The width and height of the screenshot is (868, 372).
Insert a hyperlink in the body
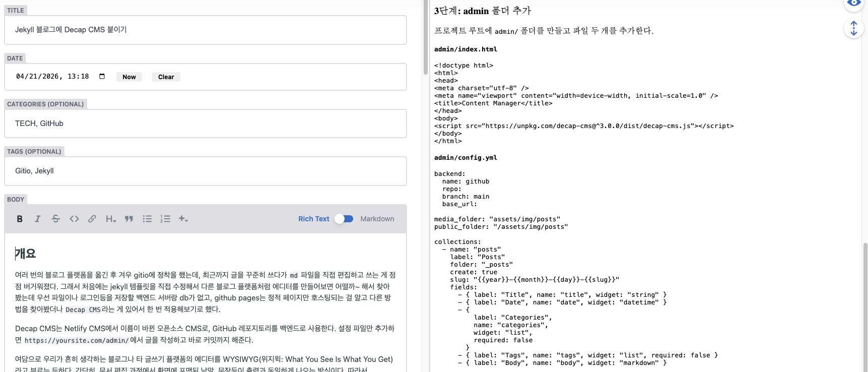pyautogui.click(x=92, y=219)
